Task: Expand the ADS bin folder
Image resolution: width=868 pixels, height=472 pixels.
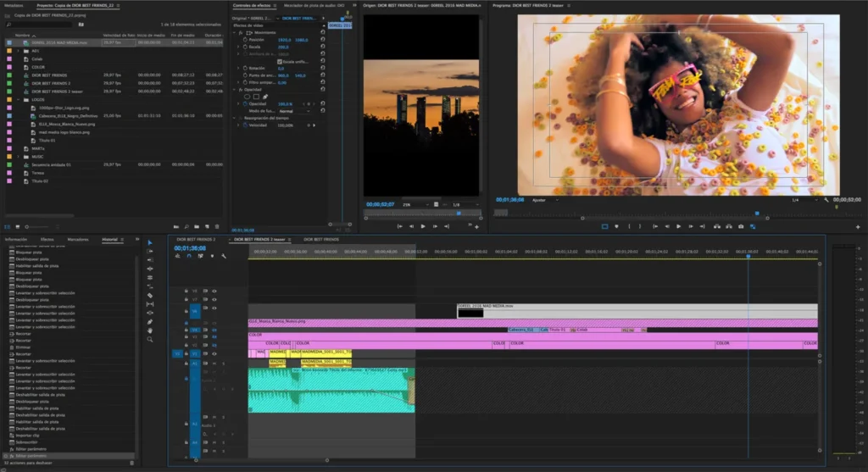Action: pos(19,51)
